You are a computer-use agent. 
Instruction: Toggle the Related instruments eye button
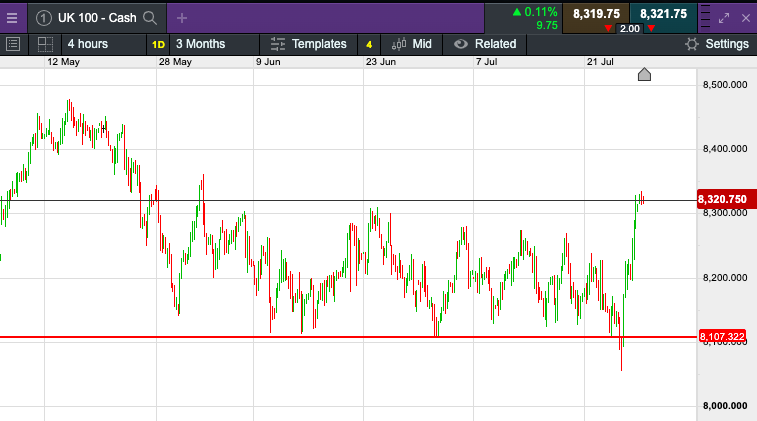click(461, 44)
